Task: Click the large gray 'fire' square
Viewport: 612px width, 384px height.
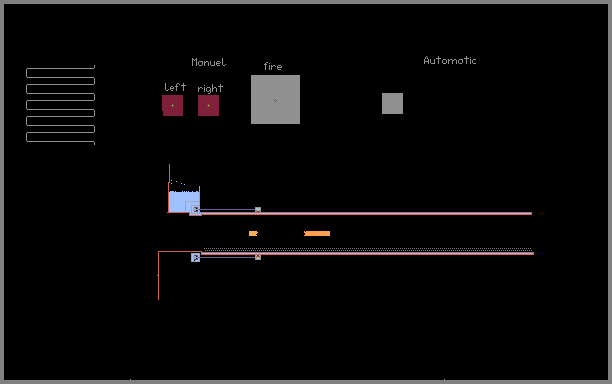Action: pos(276,100)
